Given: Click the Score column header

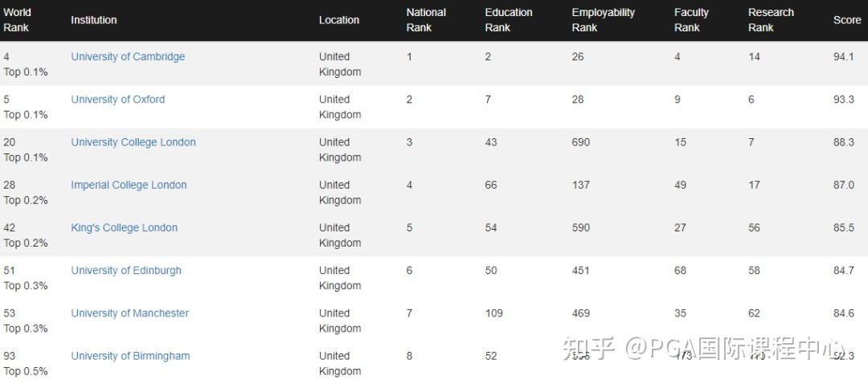Looking at the screenshot, I should pos(847,20).
